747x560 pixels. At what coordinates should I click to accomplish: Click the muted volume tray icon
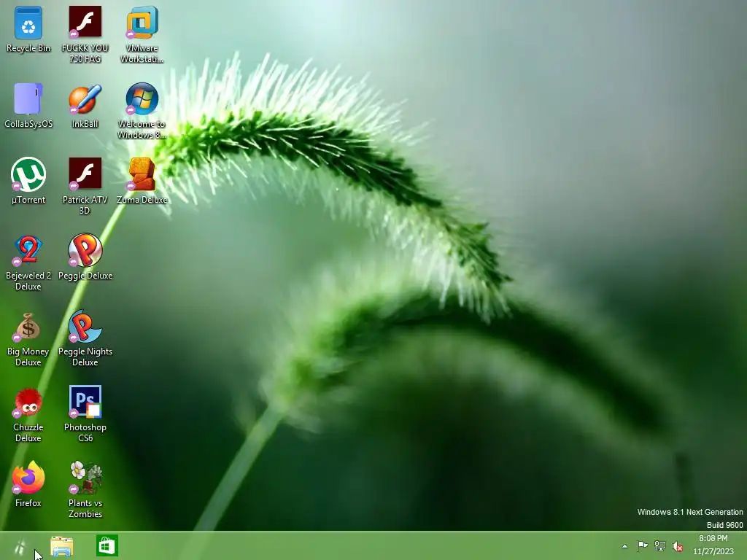[x=678, y=546]
